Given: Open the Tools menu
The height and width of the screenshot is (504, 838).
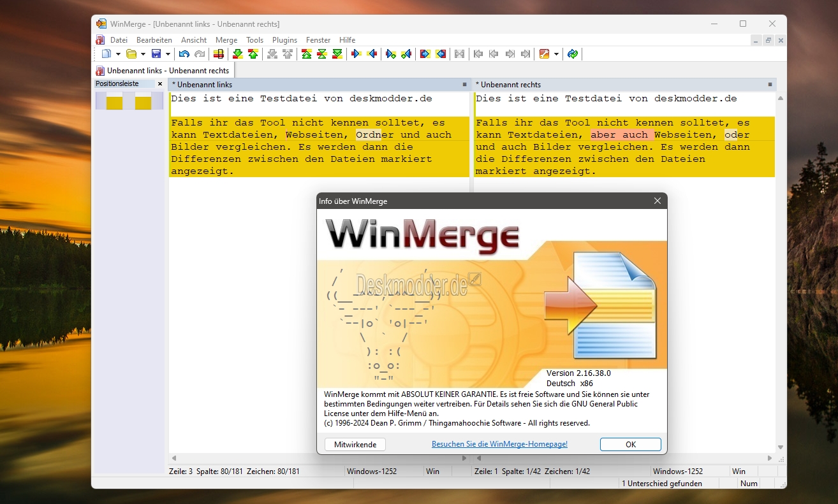Looking at the screenshot, I should tap(255, 40).
